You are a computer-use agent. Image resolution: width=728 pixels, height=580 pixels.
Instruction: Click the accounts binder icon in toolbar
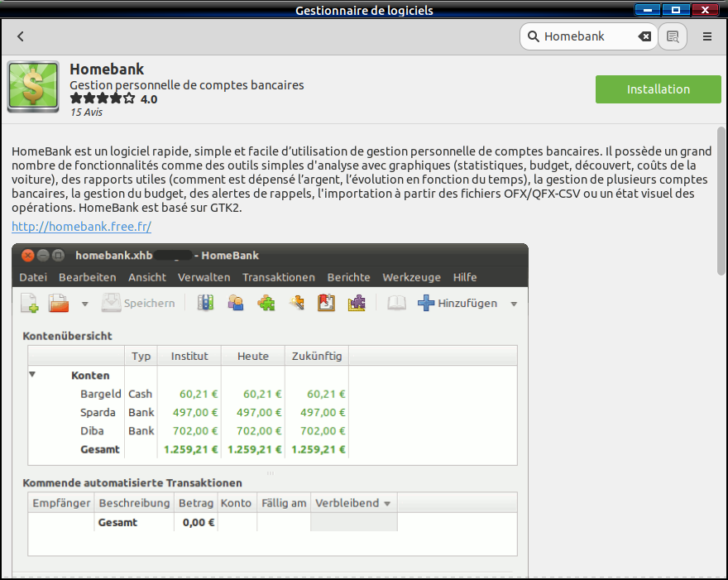click(x=206, y=303)
